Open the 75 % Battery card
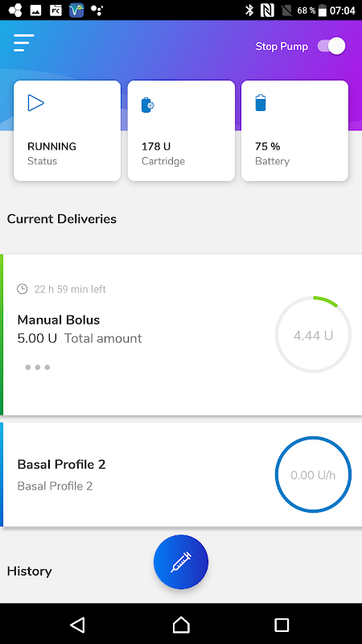The image size is (362, 644). 294,130
